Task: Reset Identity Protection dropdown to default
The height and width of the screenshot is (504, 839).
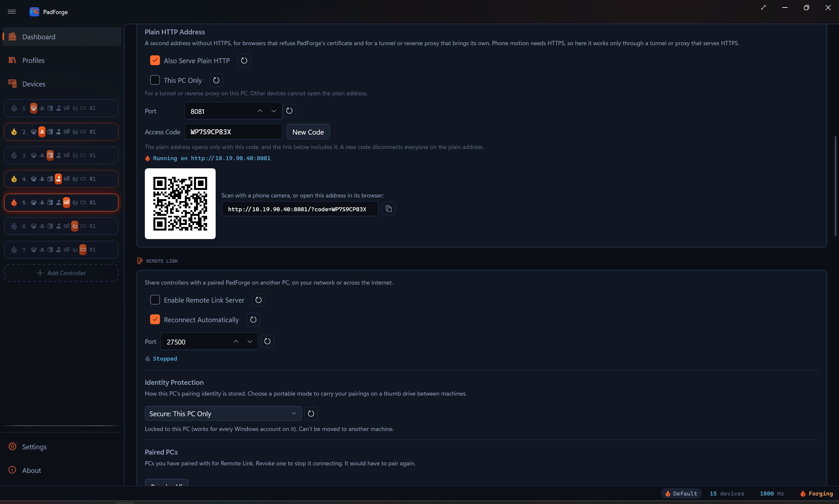Action: coord(311,414)
